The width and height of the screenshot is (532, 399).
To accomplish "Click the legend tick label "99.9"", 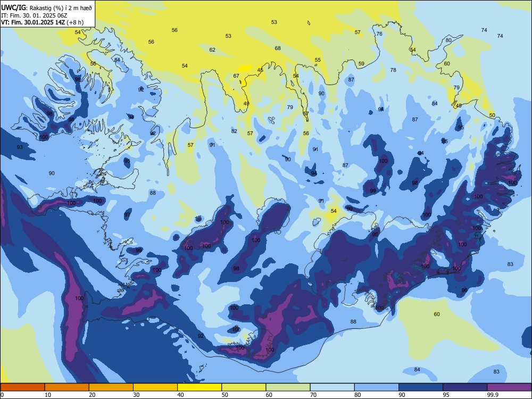I will click(x=493, y=395).
